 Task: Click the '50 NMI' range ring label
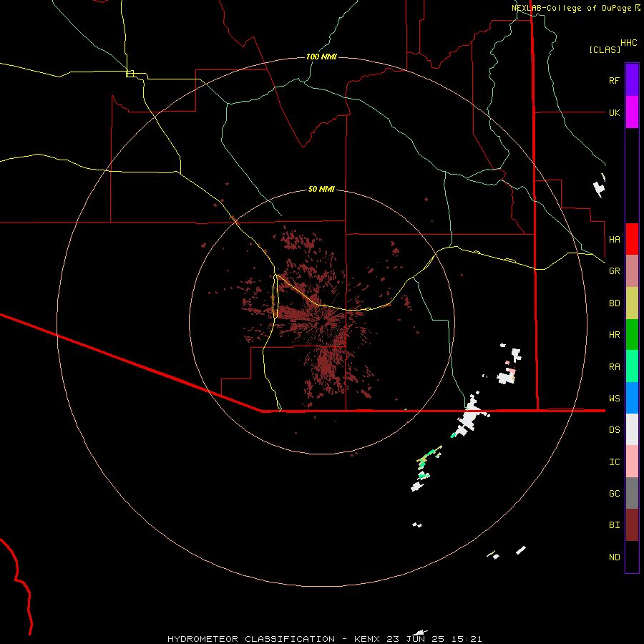click(321, 189)
